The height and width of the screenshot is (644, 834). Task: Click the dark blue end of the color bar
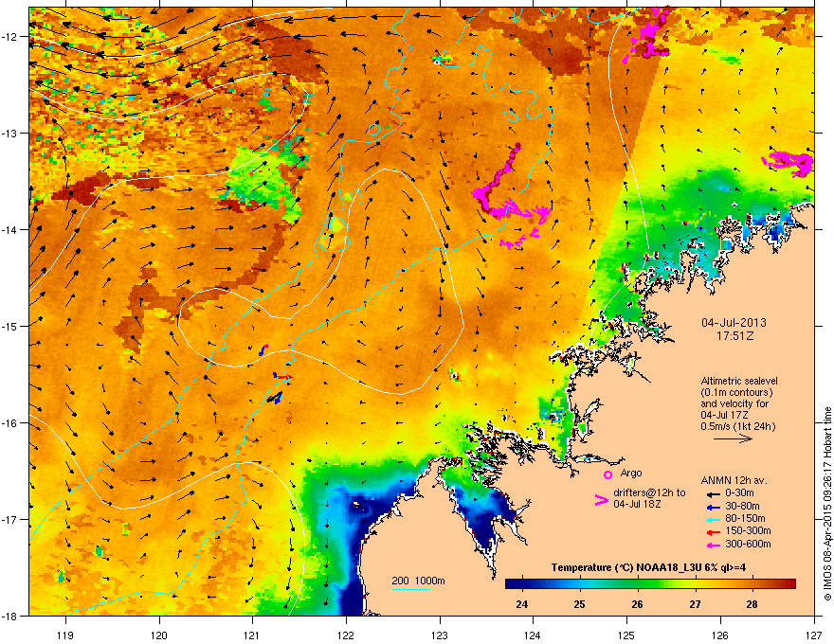coord(512,584)
